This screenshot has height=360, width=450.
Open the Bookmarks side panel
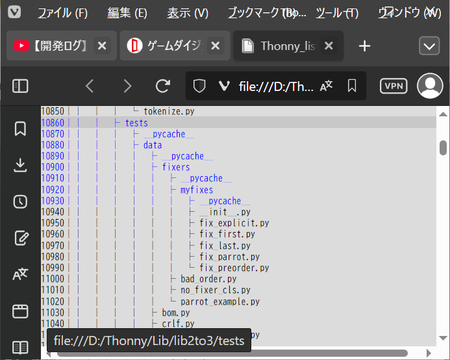click(20, 129)
